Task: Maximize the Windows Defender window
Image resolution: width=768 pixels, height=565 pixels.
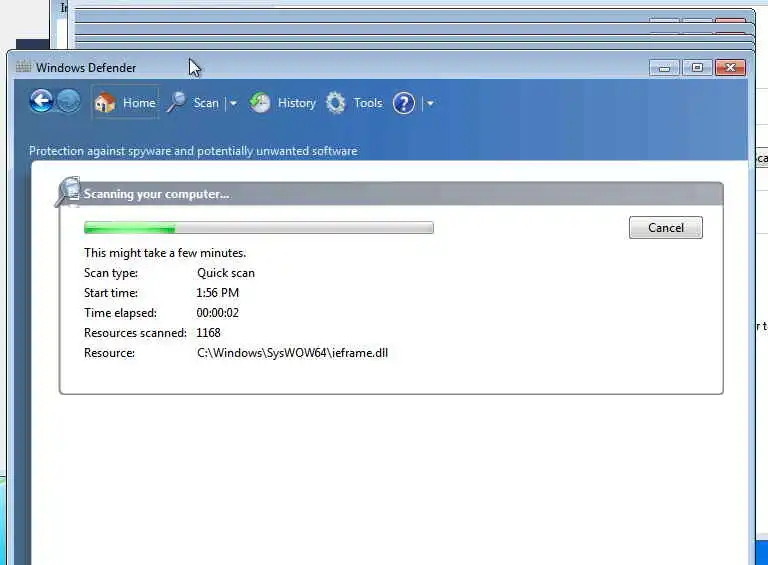Action: 697,68
